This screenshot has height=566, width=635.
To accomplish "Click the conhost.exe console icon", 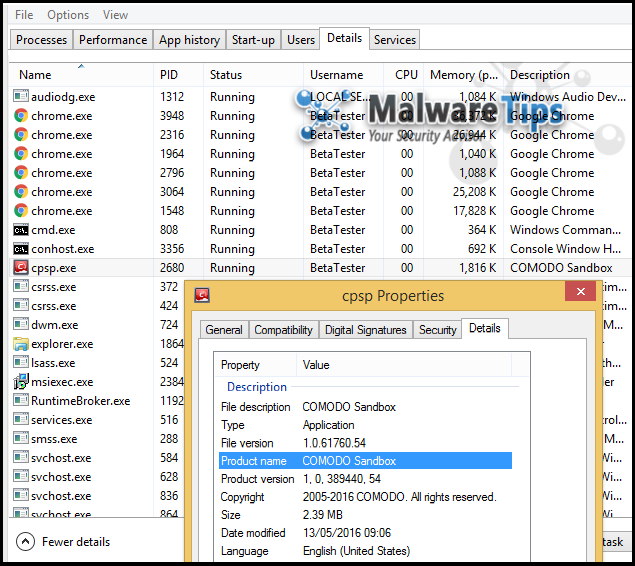I will (21, 249).
